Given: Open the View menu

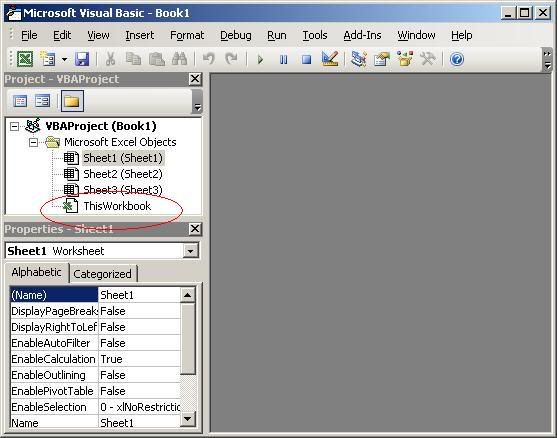Looking at the screenshot, I should (98, 35).
